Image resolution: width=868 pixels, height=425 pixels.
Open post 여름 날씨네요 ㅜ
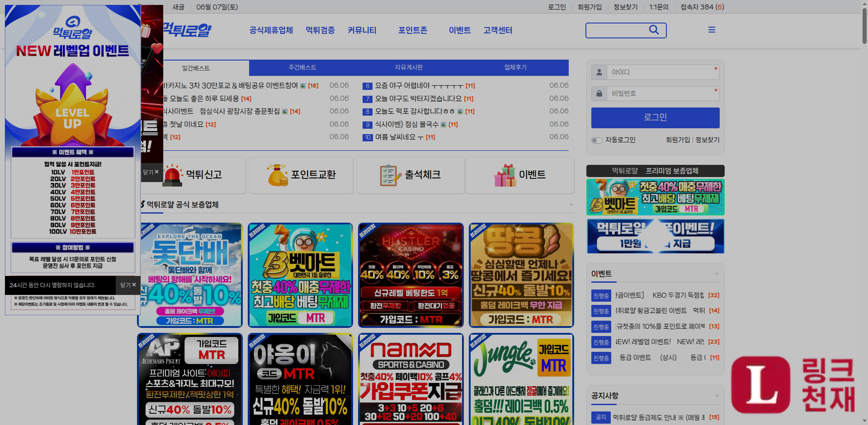399,137
